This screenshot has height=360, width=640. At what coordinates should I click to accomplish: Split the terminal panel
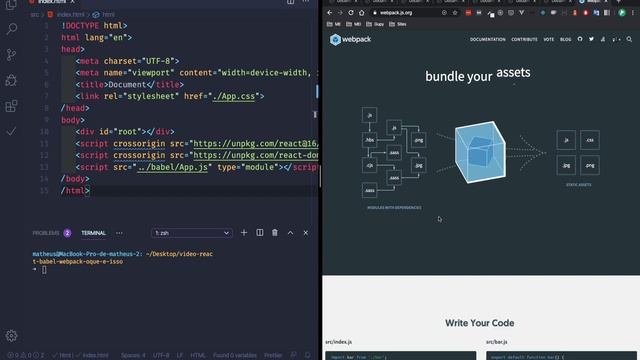pyautogui.click(x=260, y=233)
